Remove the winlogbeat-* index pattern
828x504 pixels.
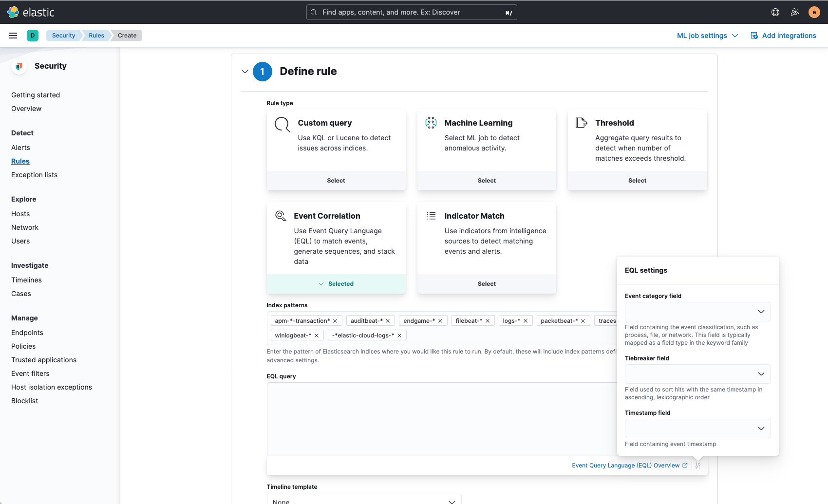tap(317, 336)
